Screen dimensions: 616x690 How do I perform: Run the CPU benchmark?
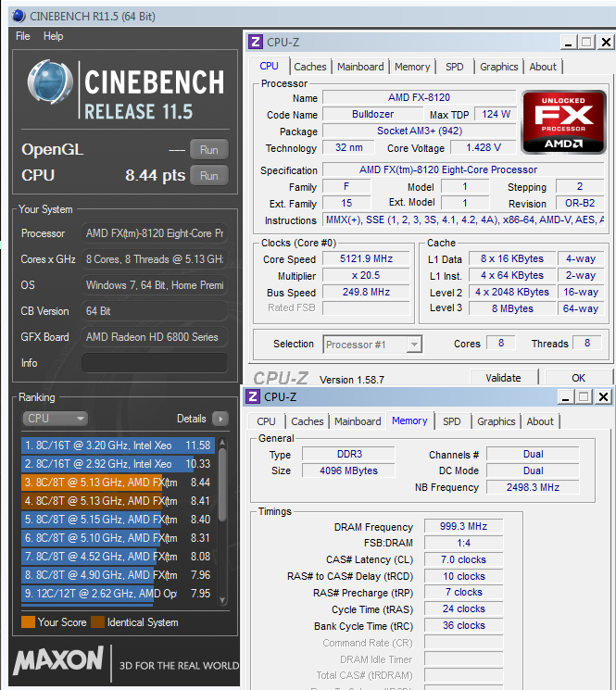[x=209, y=176]
